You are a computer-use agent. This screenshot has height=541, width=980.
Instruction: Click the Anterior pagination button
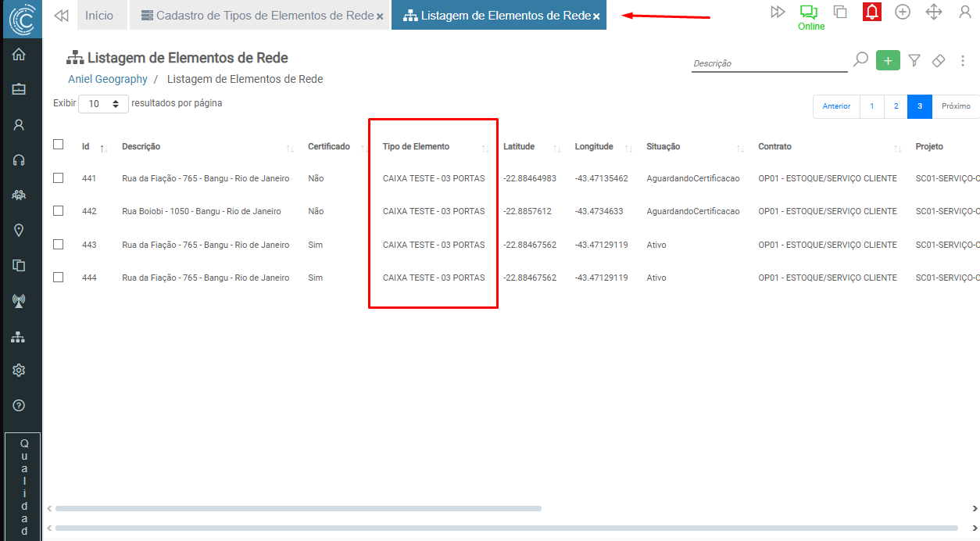pos(836,106)
